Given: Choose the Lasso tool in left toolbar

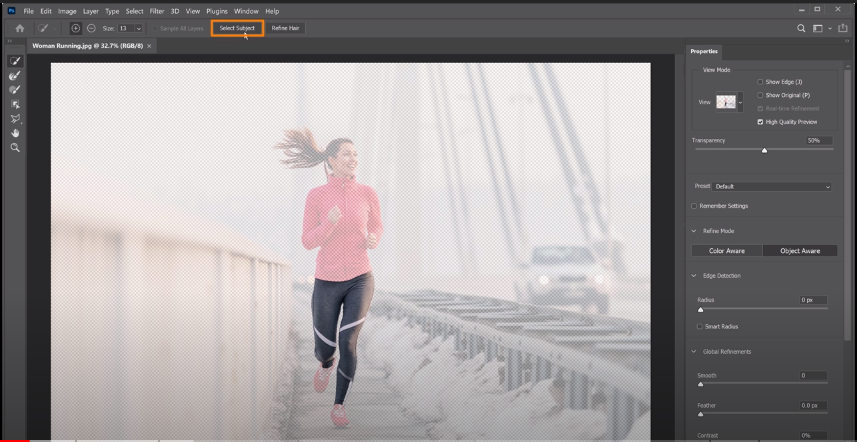Looking at the screenshot, I should (15, 118).
